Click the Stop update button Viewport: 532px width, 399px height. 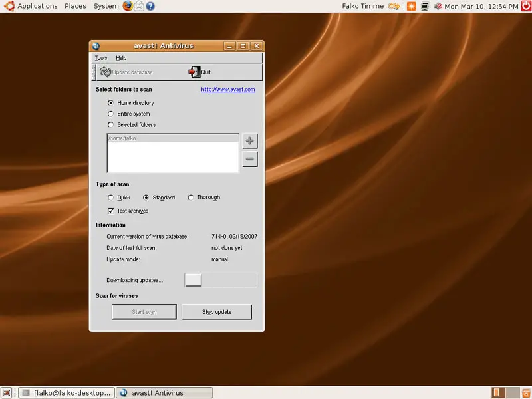click(217, 312)
